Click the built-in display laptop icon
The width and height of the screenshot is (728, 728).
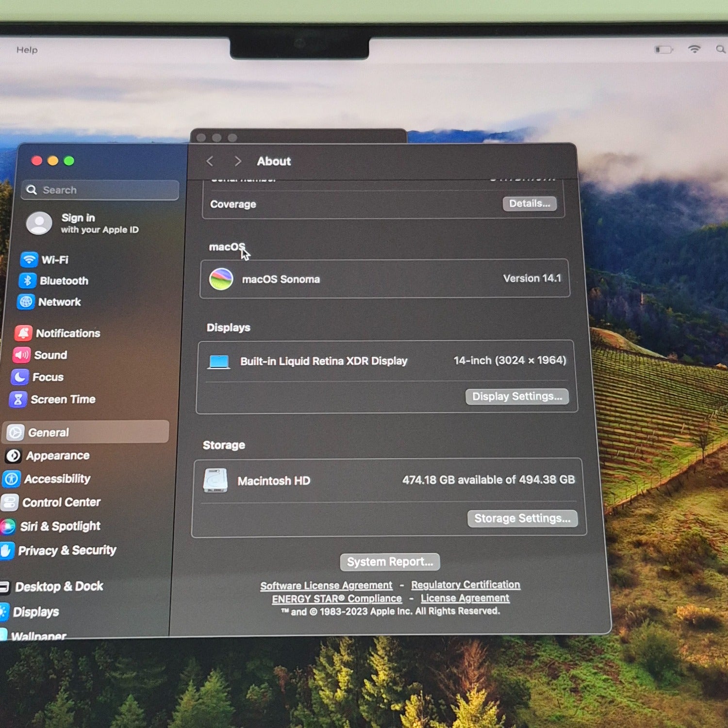click(219, 362)
